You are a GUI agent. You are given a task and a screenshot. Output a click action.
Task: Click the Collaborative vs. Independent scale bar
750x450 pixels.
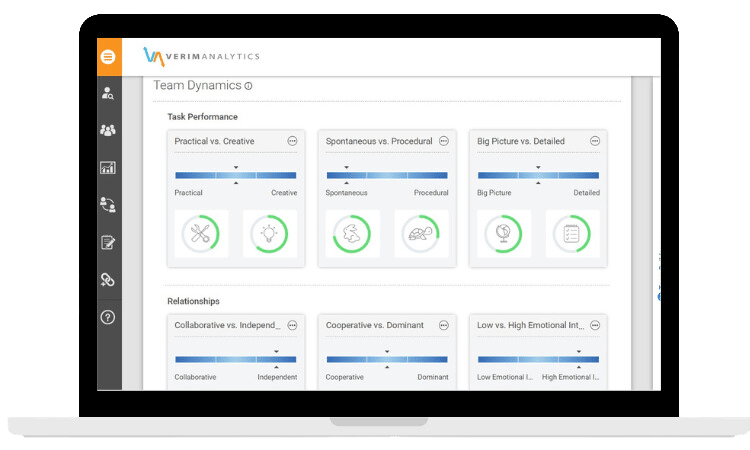(x=236, y=360)
